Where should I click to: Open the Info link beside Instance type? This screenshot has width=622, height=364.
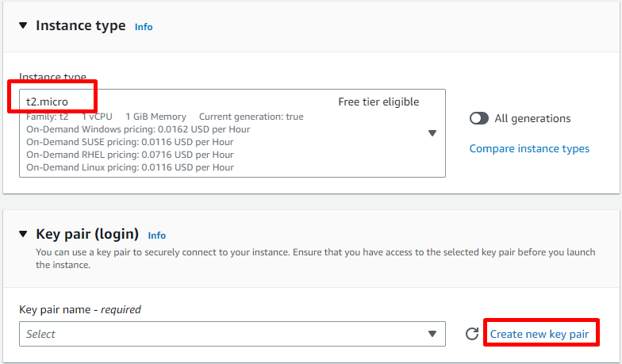(x=144, y=27)
